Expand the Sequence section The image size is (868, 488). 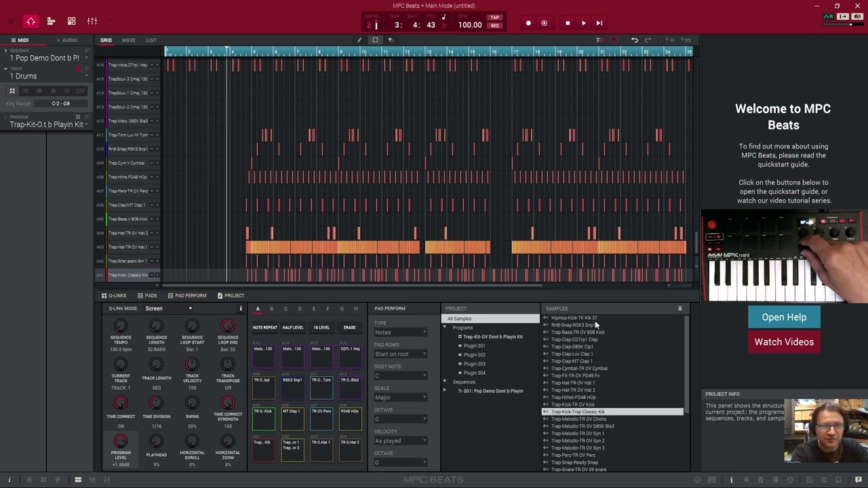point(5,51)
